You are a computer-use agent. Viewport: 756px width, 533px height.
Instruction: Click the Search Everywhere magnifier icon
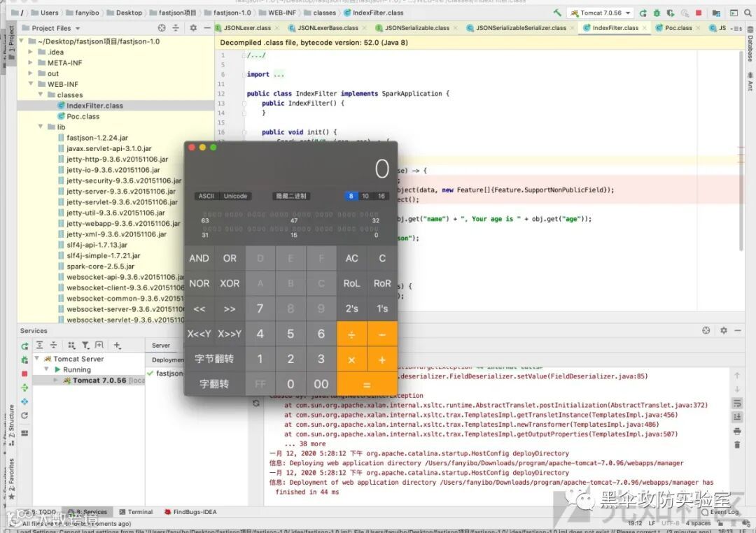(x=748, y=13)
